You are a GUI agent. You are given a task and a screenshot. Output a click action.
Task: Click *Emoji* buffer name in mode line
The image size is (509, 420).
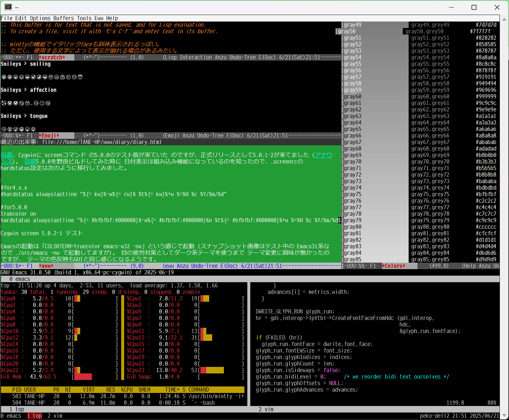[x=49, y=136]
